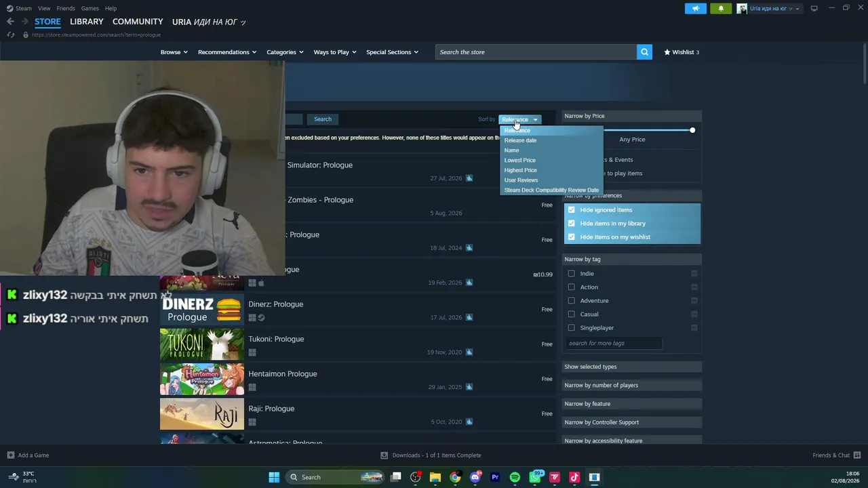Viewport: 868px width, 488px height.
Task: Sort results by Lowest Price
Action: pos(519,161)
